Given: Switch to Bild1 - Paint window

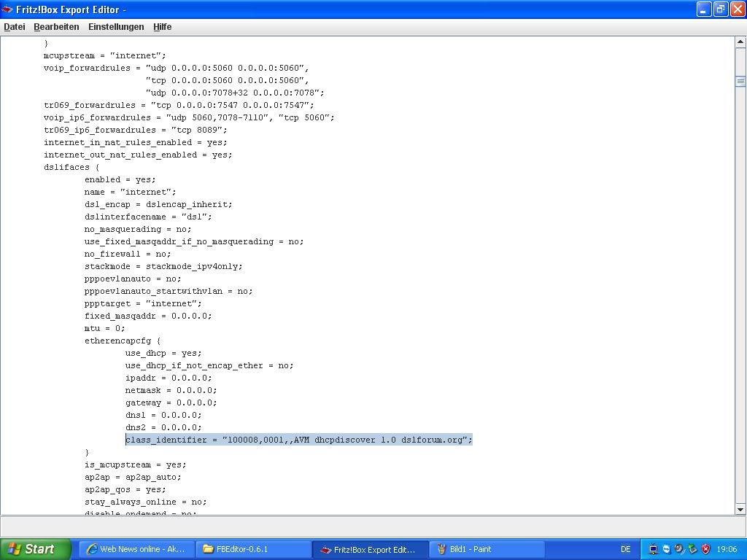Looking at the screenshot, I should (x=487, y=549).
